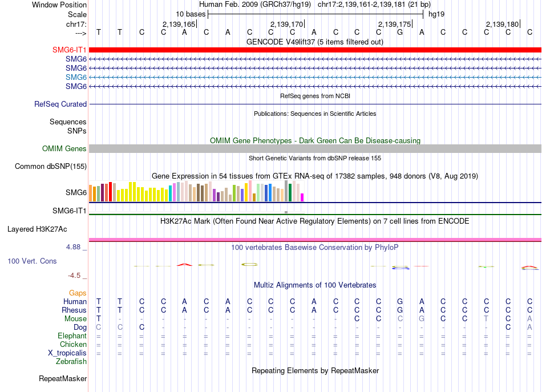
Task: Open 'H3K27Ac Mark' ENCODE track title
Action: (315, 221)
